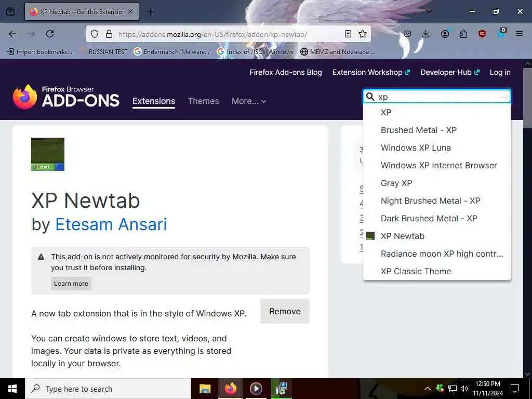Open MEMZ and Noescape bookmark
This screenshot has width=532, height=399.
coord(338,52)
